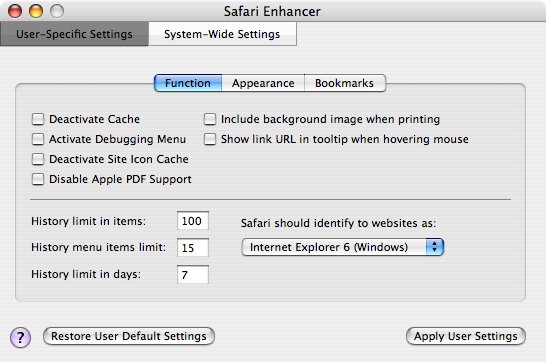Click the 'History limit in items:' label
546x362 pixels.
tap(88, 221)
